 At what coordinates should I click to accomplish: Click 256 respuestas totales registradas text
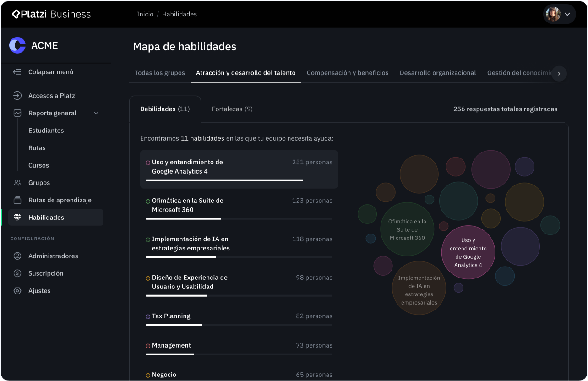[x=506, y=109]
